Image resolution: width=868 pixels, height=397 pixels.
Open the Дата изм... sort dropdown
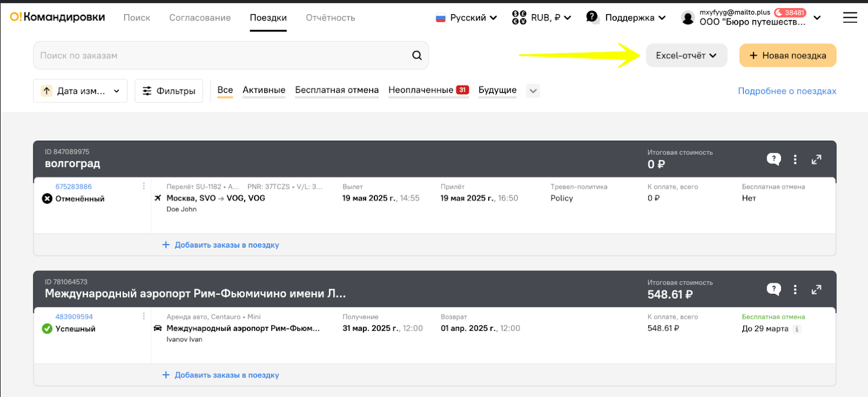80,91
